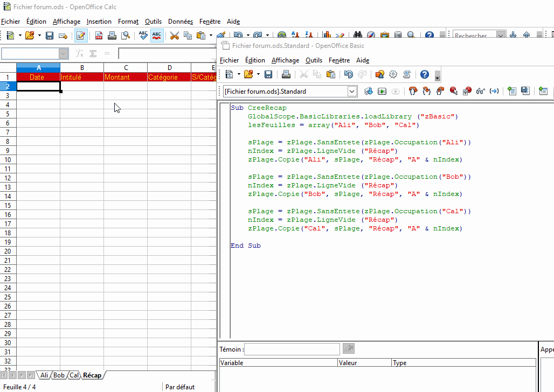Click Sum sigma icon in formula bar

coord(93,54)
